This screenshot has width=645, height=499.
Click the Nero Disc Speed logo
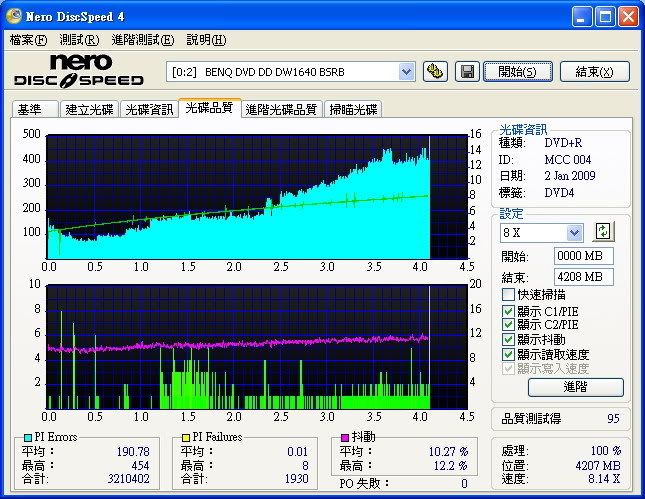tap(80, 70)
